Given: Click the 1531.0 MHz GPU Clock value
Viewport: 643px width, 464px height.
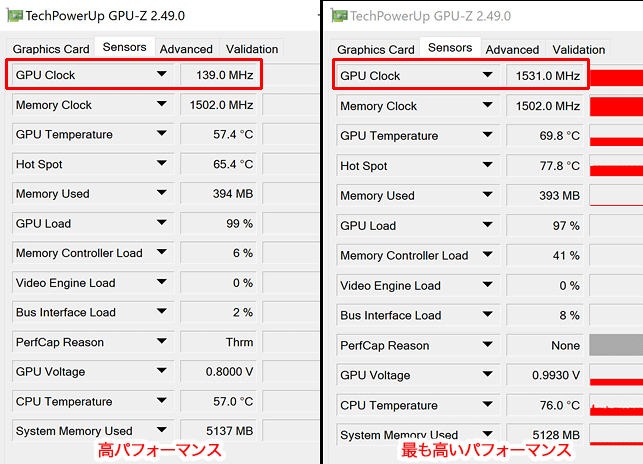Looking at the screenshot, I should coord(545,76).
